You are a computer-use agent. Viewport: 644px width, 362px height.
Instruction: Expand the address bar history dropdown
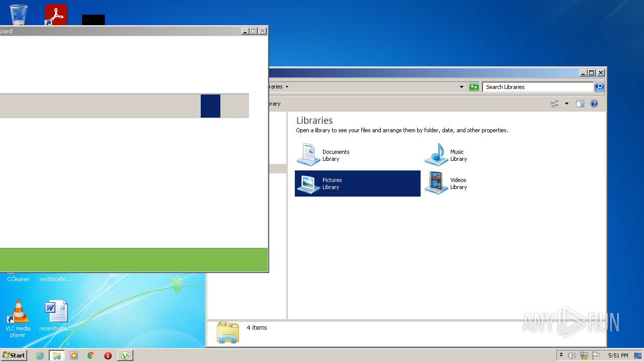click(x=461, y=87)
